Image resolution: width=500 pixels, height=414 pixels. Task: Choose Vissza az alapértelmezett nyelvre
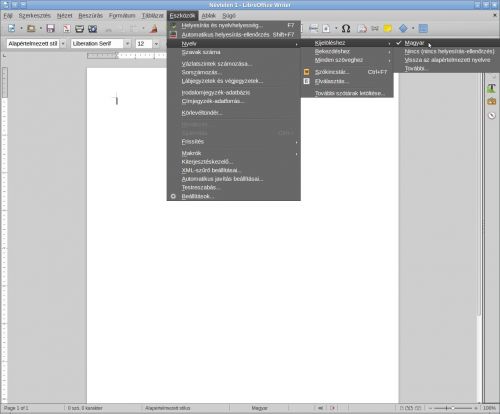(447, 60)
